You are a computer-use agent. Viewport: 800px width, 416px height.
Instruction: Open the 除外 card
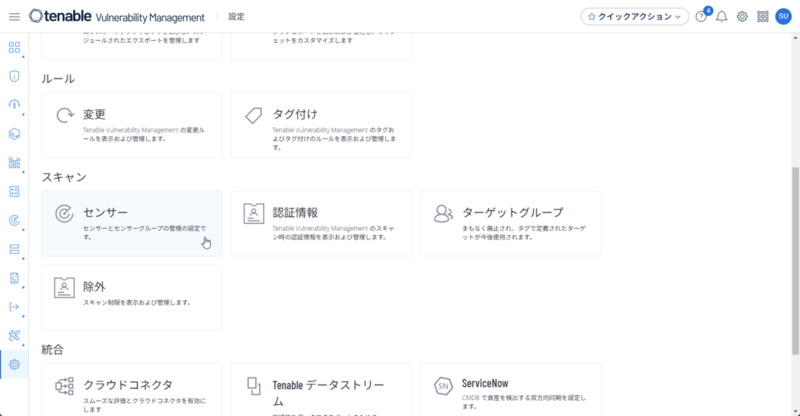pos(132,298)
